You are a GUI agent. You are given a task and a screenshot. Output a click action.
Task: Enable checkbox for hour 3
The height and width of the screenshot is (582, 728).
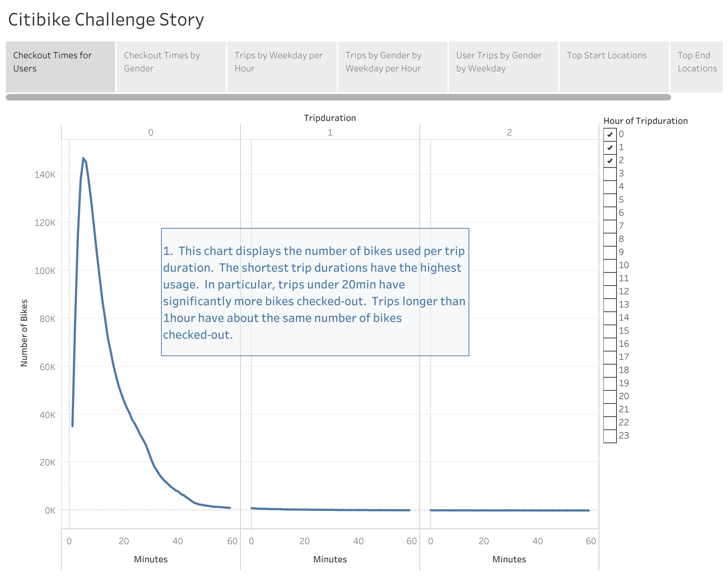(610, 174)
